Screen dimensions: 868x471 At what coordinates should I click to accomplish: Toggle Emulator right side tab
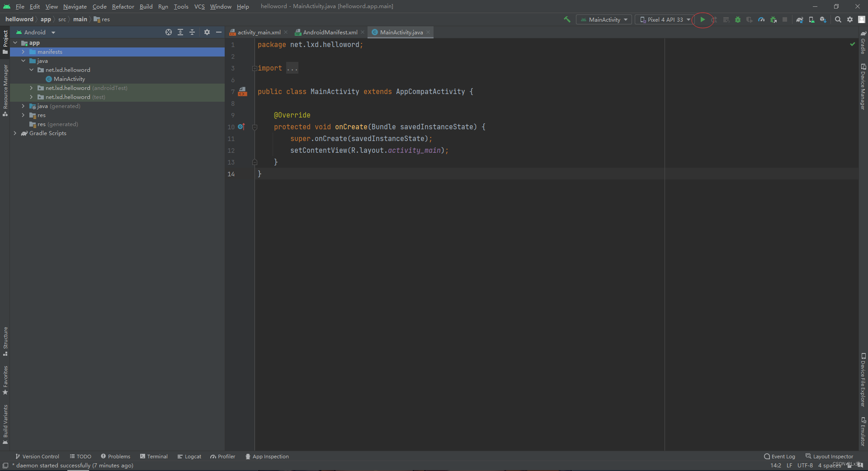coord(863,432)
